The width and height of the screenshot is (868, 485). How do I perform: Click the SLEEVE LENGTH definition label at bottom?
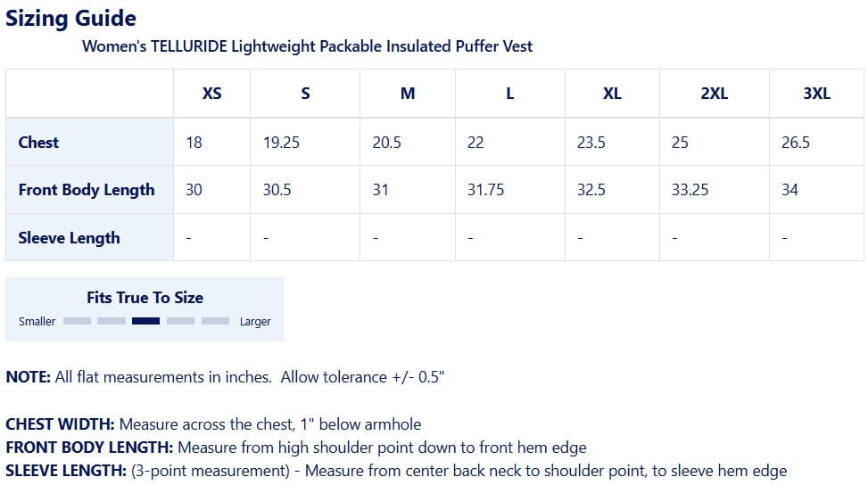(x=66, y=471)
